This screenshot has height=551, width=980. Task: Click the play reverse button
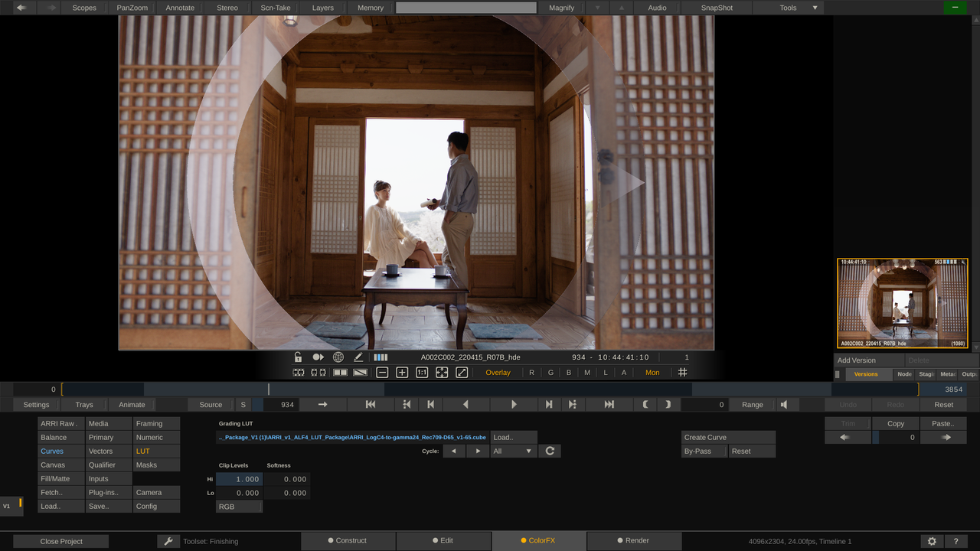[465, 405]
